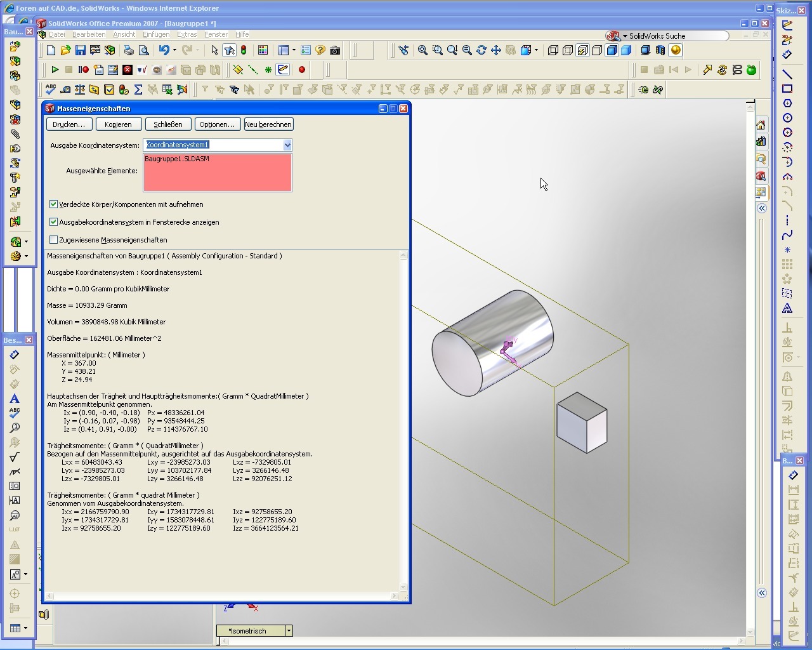Open the Fenster menu
Image resolution: width=812 pixels, height=650 pixels.
tap(216, 34)
